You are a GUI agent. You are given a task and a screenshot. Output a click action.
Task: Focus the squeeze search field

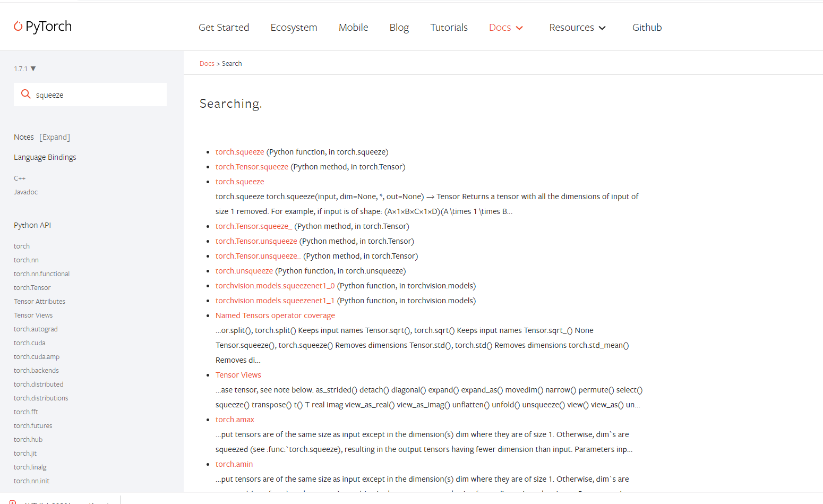(90, 95)
